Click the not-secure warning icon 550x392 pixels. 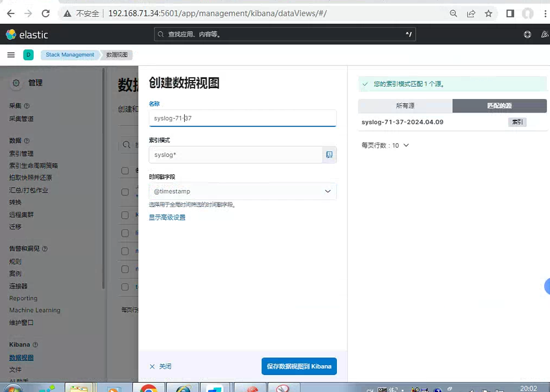coord(67,14)
